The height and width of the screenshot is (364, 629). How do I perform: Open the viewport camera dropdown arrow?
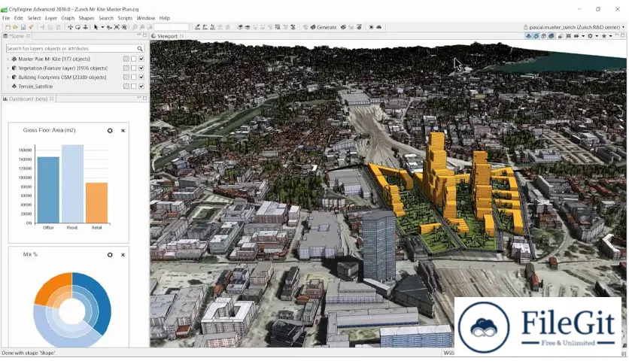(583, 36)
